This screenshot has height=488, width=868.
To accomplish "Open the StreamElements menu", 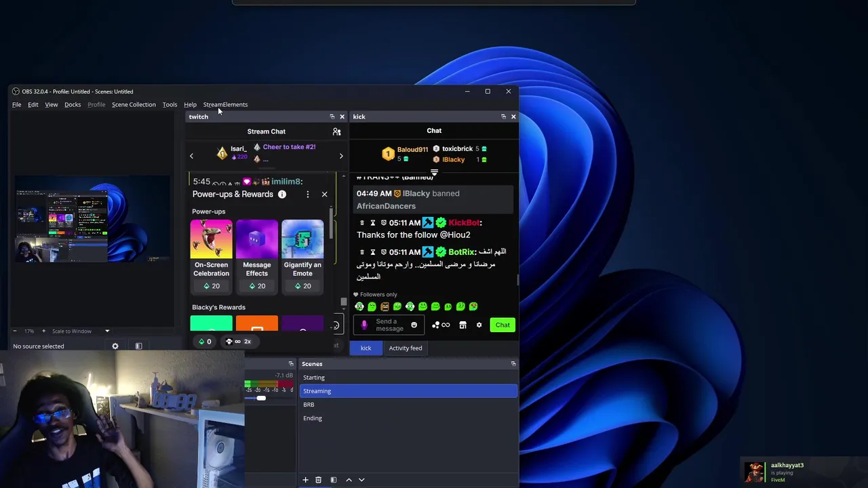I will pyautogui.click(x=225, y=104).
